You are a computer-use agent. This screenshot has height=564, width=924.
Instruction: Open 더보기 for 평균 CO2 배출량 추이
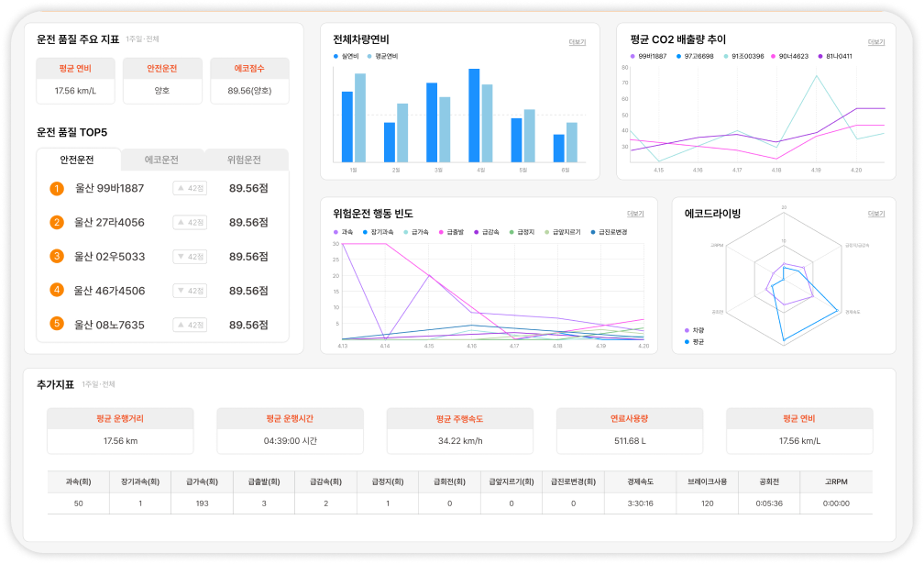coord(876,42)
